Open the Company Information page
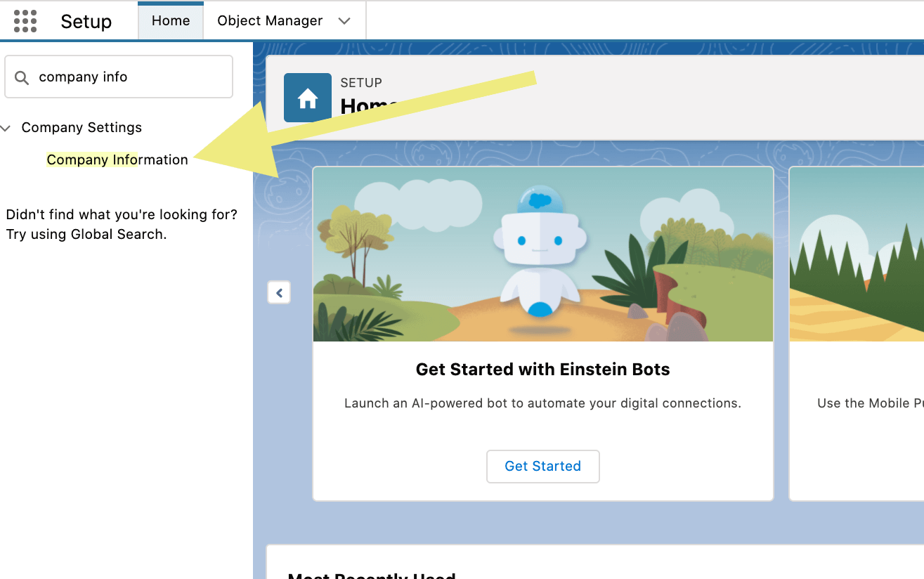 point(117,160)
